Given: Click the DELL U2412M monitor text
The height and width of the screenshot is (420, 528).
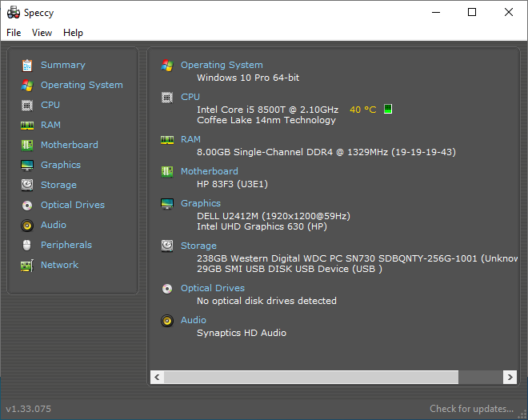Looking at the screenshot, I should tap(274, 216).
